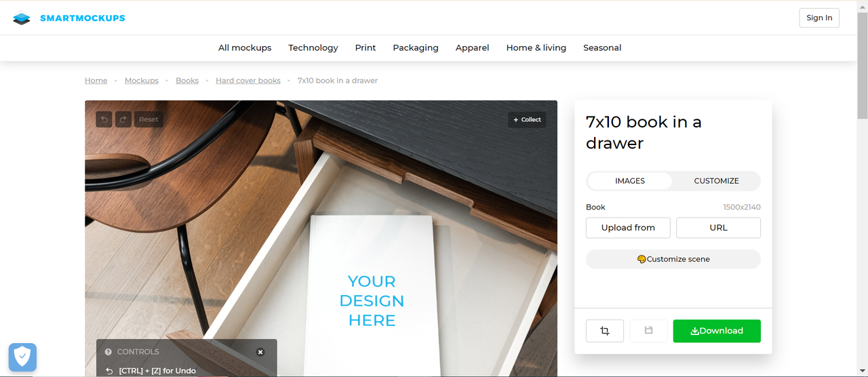Open the crop tool

tap(604, 331)
